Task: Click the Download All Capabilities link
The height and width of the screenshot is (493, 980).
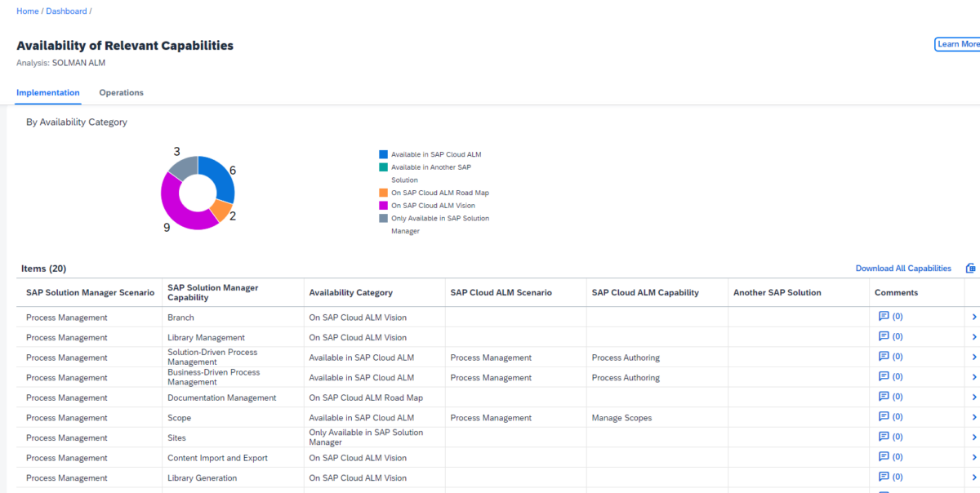Action: coord(902,268)
